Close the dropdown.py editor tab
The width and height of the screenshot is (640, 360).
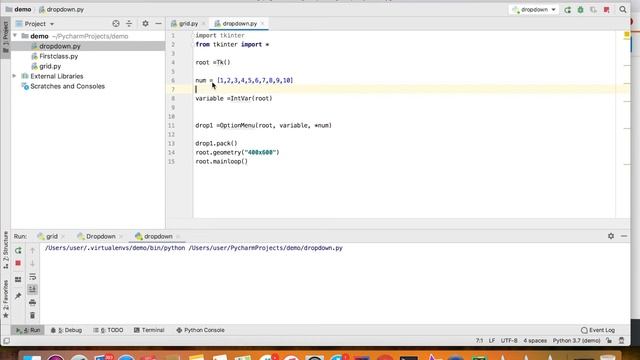[x=262, y=24]
